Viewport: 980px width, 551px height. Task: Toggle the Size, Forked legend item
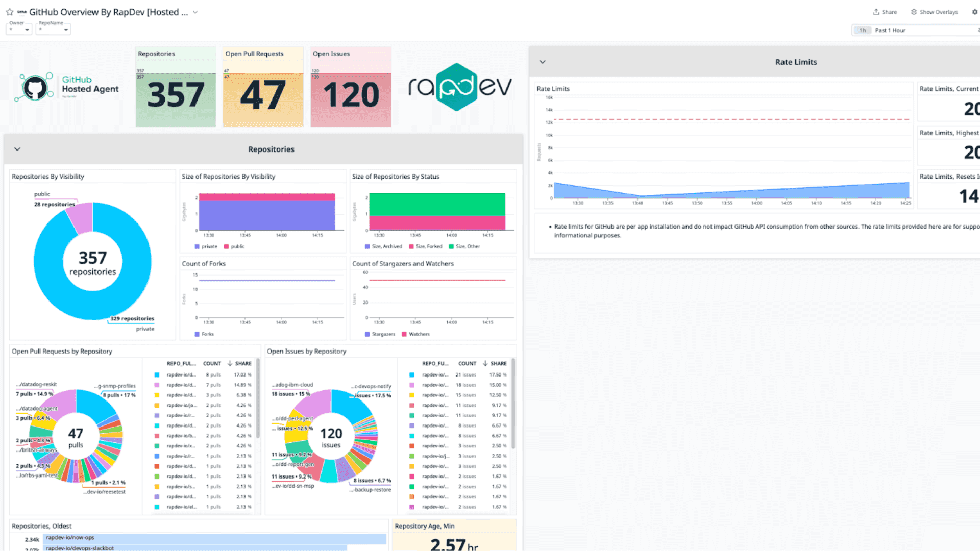click(x=425, y=246)
